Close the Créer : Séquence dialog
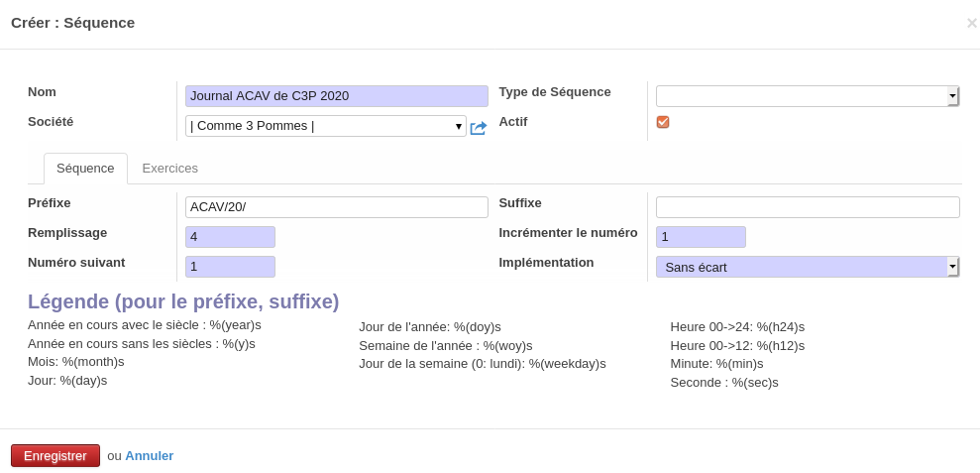Image resolution: width=980 pixels, height=473 pixels. point(971,23)
